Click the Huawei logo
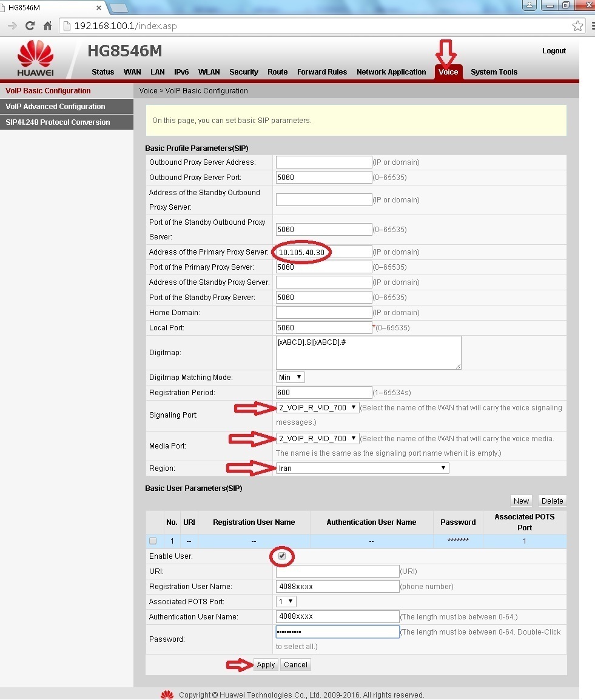Image resolution: width=595 pixels, height=700 pixels. click(35, 59)
